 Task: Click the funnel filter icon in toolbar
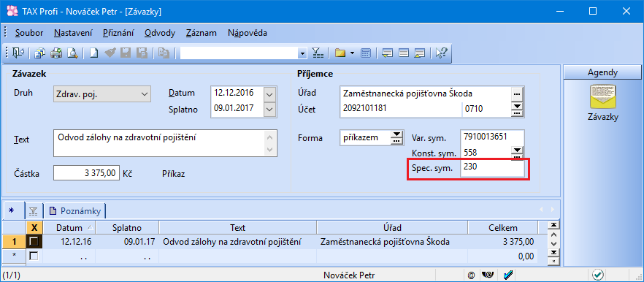click(x=318, y=53)
